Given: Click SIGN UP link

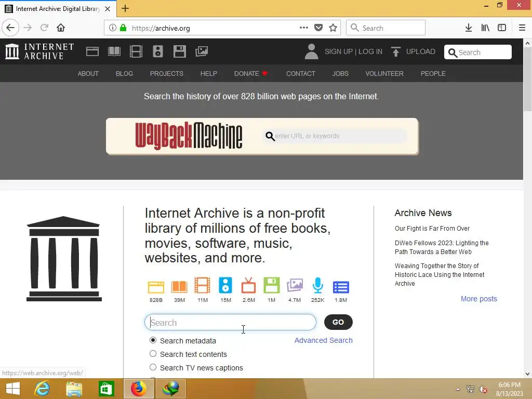Looking at the screenshot, I should (339, 51).
